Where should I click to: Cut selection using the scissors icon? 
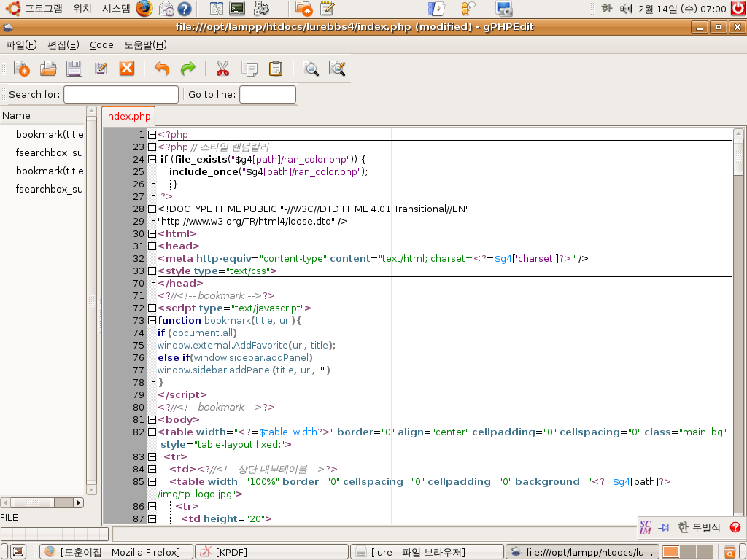pos(222,69)
